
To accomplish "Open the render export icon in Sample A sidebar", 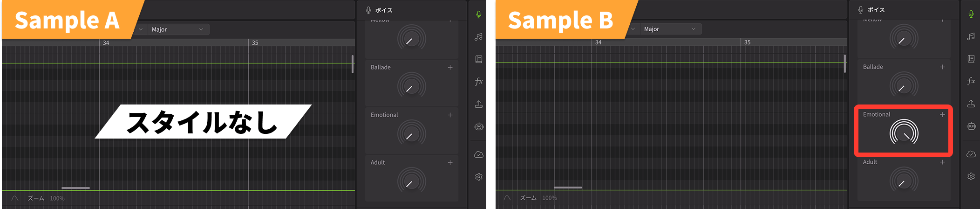I will (x=478, y=104).
